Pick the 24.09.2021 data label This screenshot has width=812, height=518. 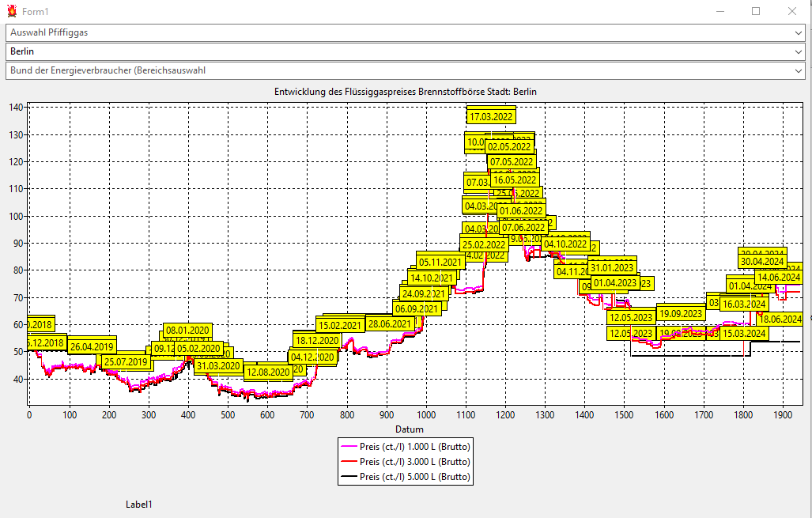[x=424, y=293]
